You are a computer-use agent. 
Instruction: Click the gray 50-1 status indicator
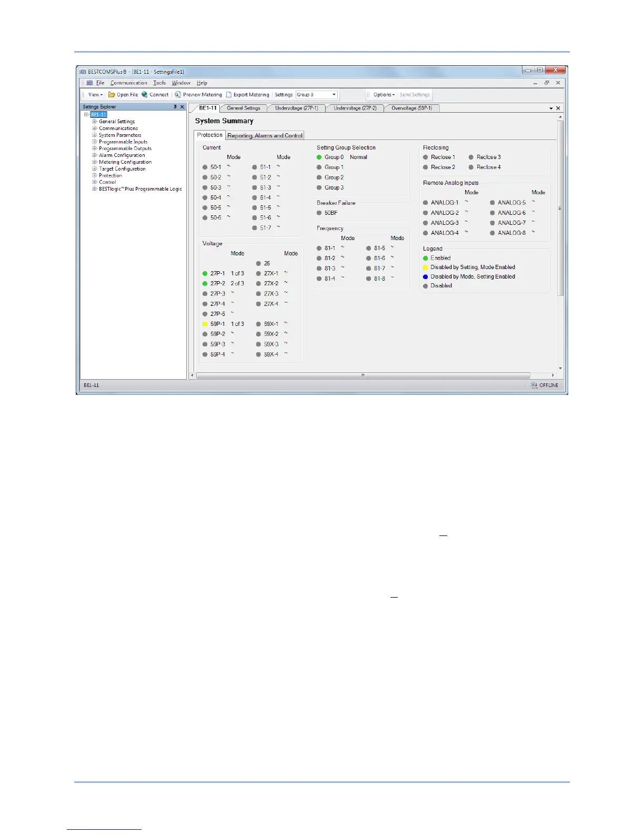pos(205,167)
